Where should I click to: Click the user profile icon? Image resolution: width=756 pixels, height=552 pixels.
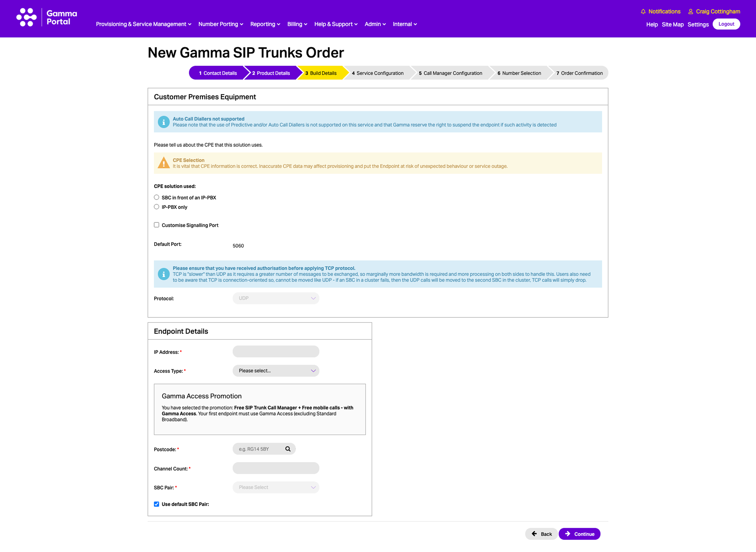click(x=691, y=12)
